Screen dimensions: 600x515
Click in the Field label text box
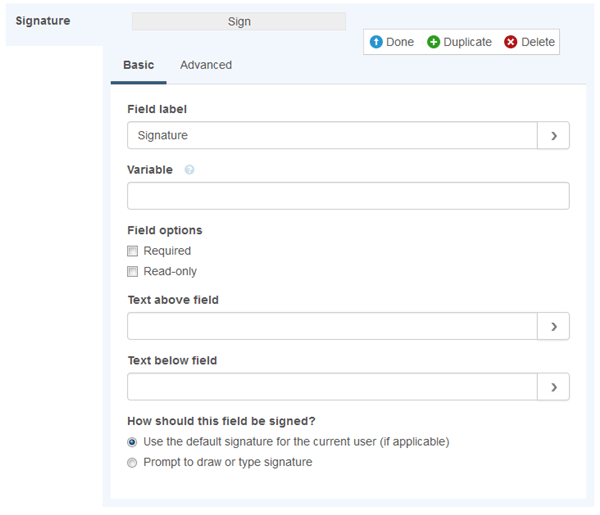click(332, 135)
